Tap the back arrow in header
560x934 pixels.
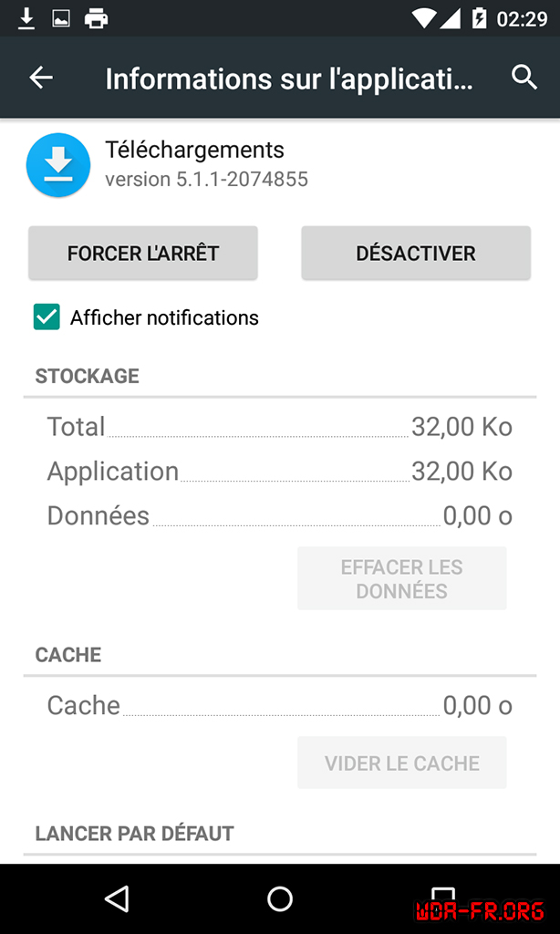41,78
